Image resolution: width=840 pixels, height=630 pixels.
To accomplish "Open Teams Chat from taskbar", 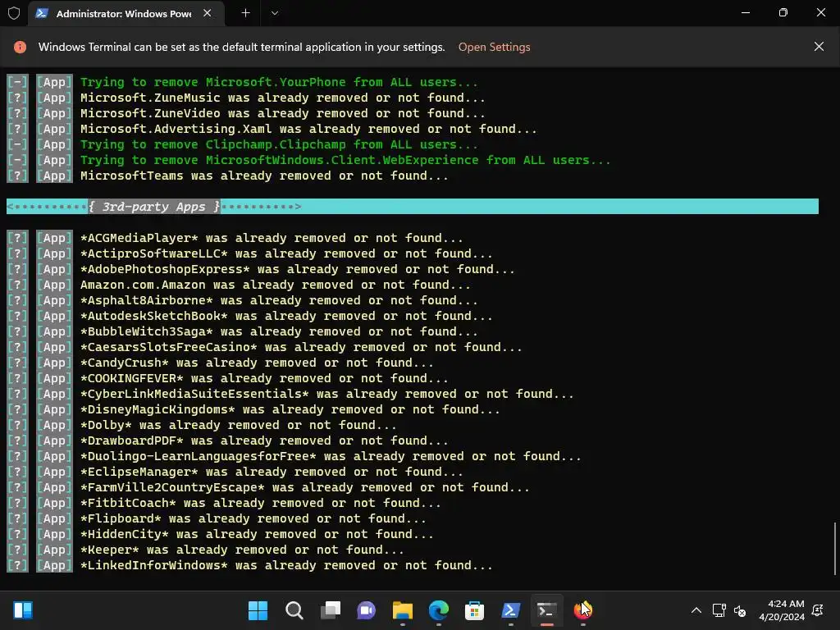I will [x=367, y=610].
